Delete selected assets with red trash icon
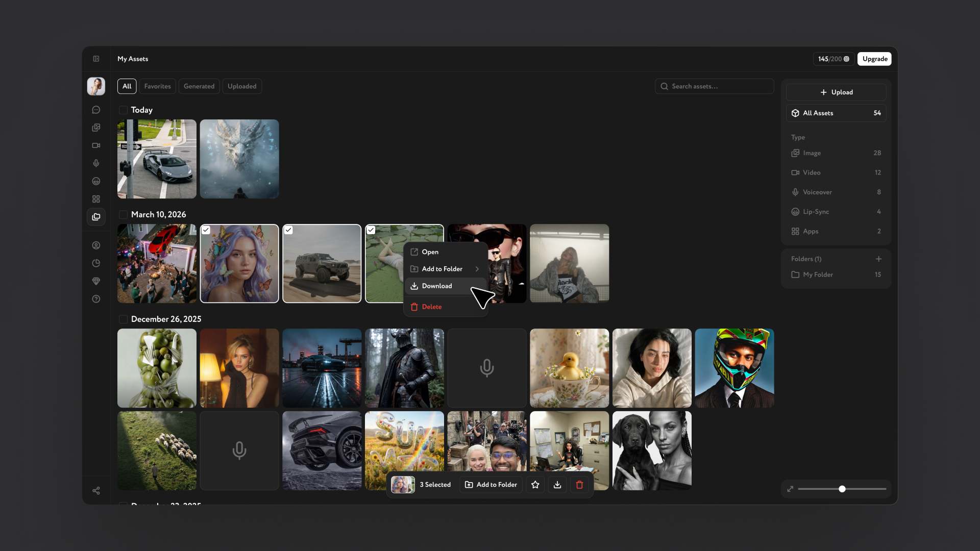 (579, 485)
